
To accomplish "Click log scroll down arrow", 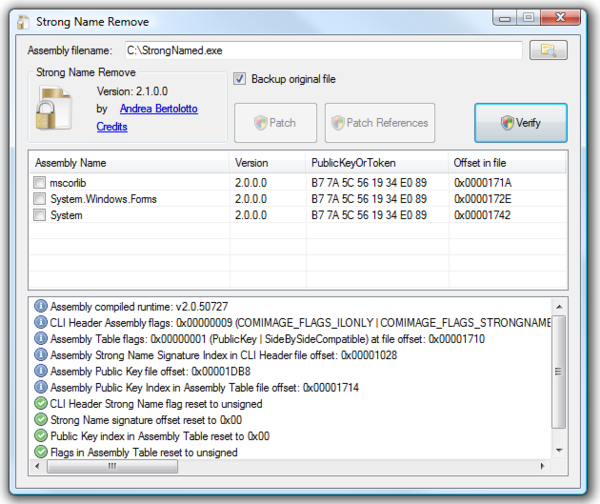I will (559, 450).
